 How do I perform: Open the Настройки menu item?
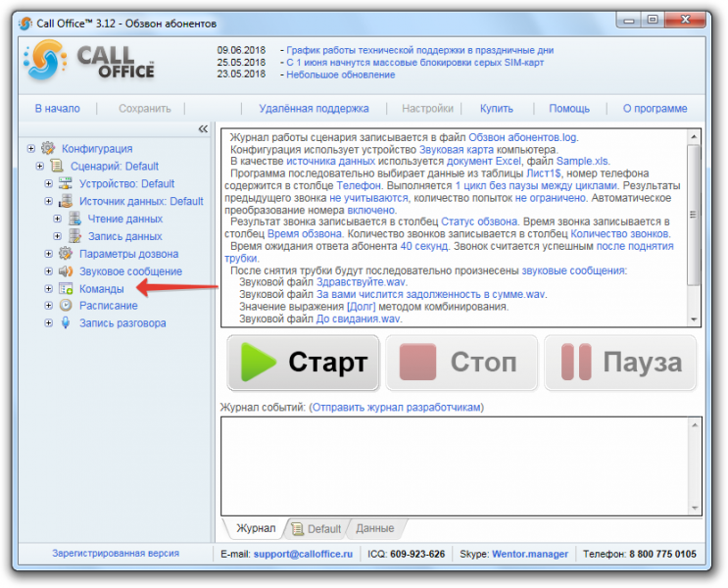coord(427,109)
